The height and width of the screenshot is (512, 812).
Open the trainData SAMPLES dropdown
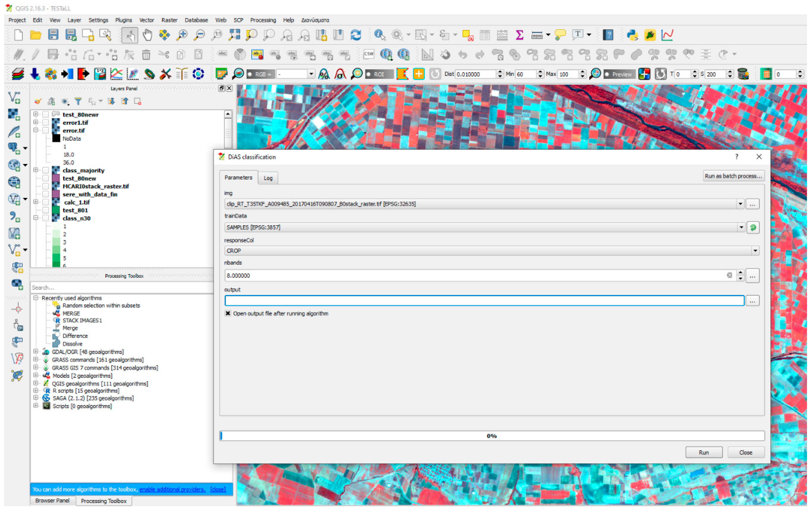(x=741, y=228)
